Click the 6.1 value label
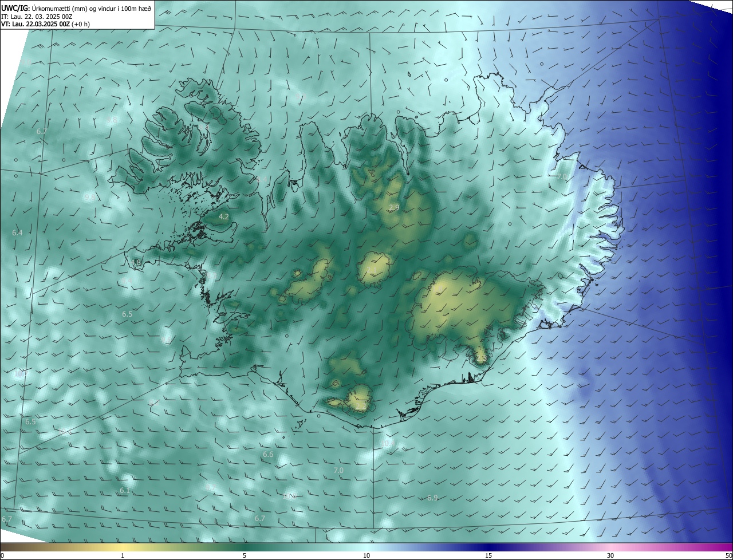The width and height of the screenshot is (733, 560). 125,491
